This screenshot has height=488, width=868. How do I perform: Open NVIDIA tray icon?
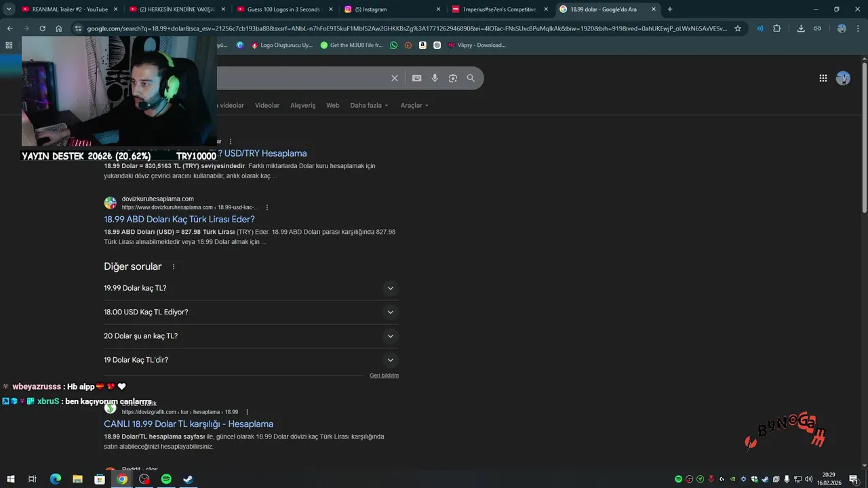(732, 479)
